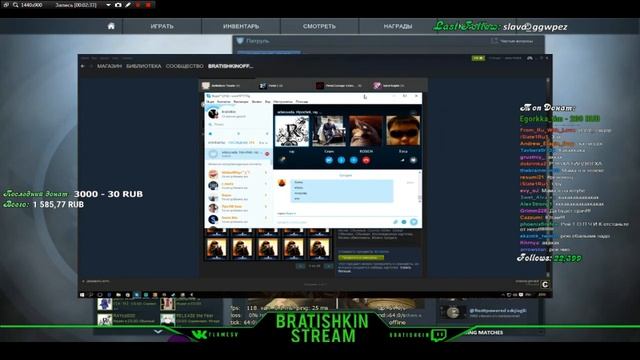This screenshot has height=360, width=640.
Task: Click the Skype message input field
Action: click(333, 222)
